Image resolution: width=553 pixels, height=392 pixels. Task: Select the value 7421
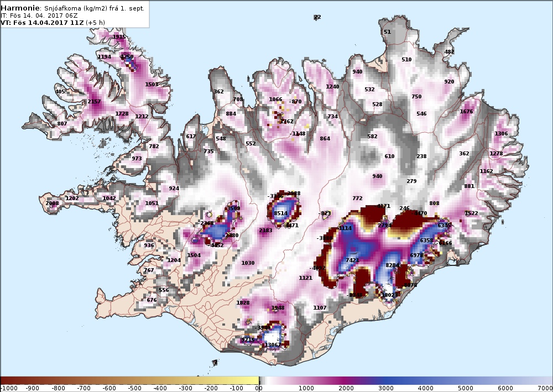point(352,260)
